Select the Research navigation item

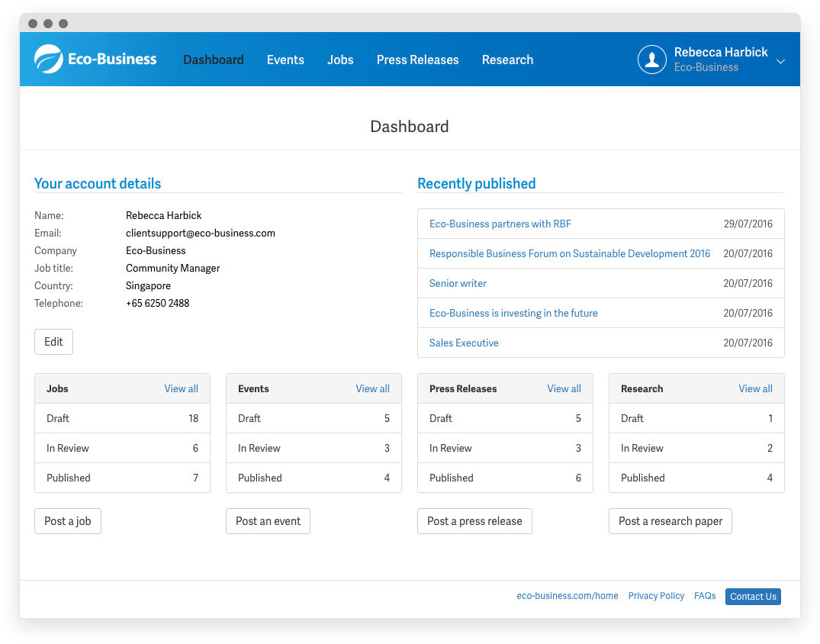point(507,60)
